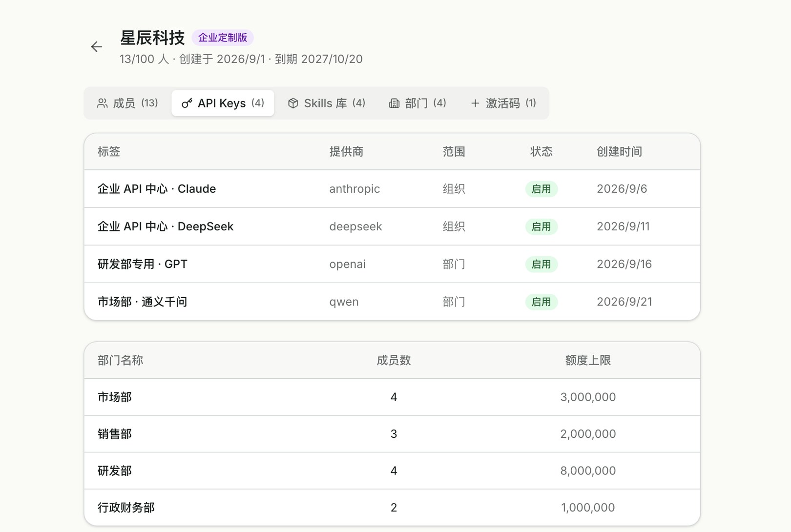Click the 启用 status badge for GPT key

pos(541,264)
